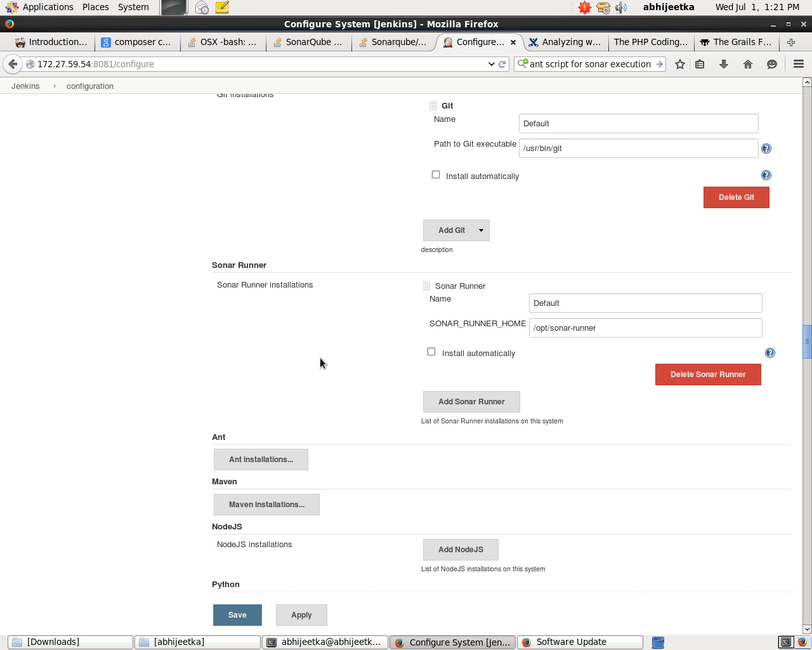The height and width of the screenshot is (650, 812).
Task: Open the Firefox chat bubble icon
Action: pos(772,64)
